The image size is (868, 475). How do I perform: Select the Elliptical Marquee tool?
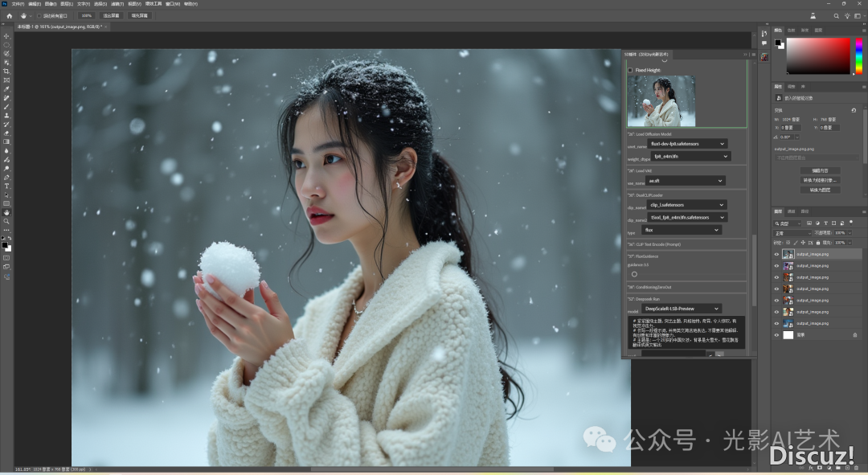pos(6,45)
